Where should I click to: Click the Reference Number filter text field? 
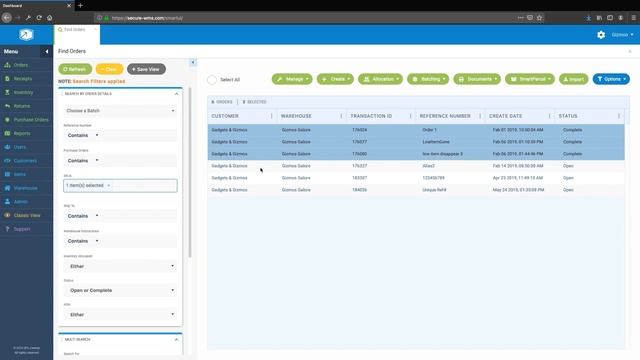click(x=140, y=135)
